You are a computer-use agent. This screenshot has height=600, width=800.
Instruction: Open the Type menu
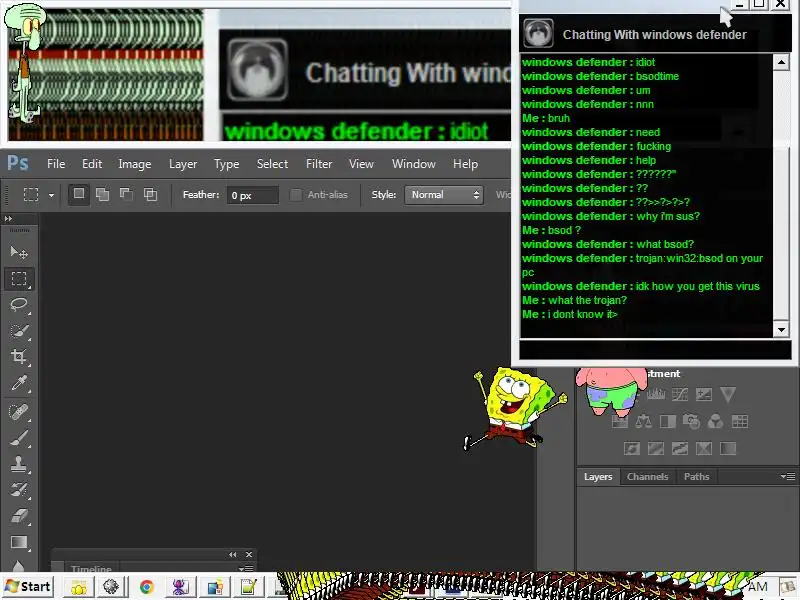[227, 164]
